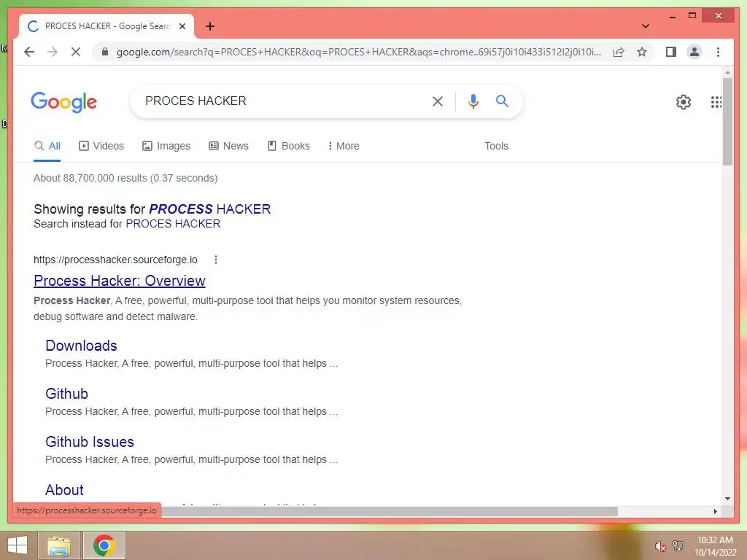
Task: Click the blue search magnifier button
Action: coord(502,101)
